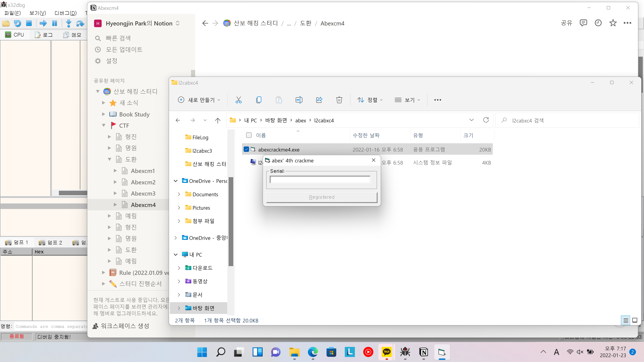Open the 새로 만들기 dropdown
644x362 pixels.
tap(199, 100)
